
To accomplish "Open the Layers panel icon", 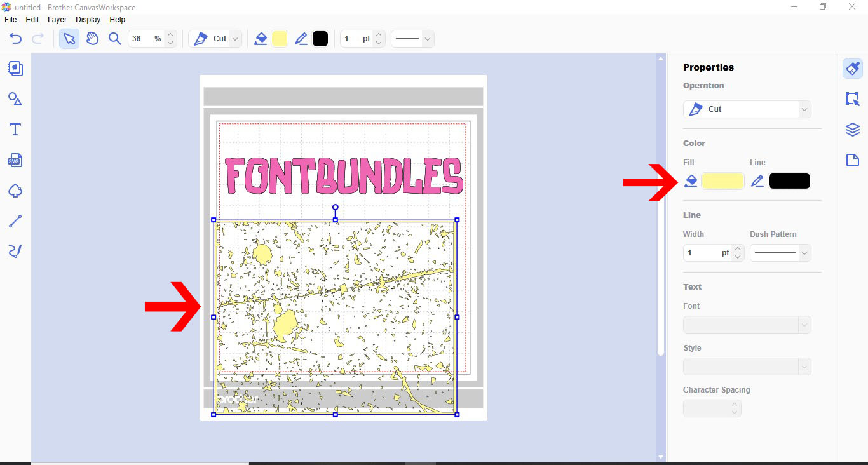I will 853,130.
